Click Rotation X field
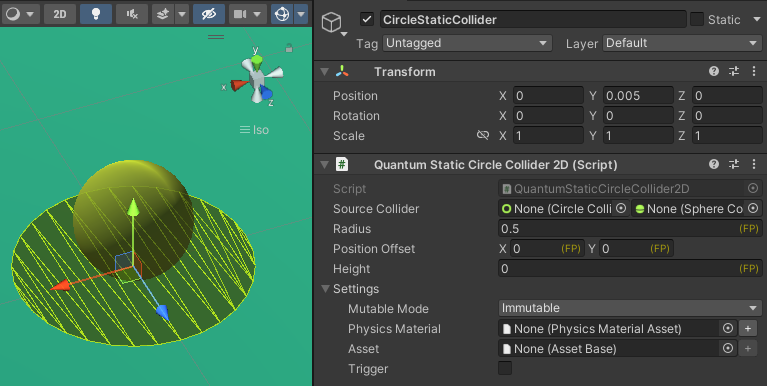This screenshot has height=386, width=767. pyautogui.click(x=548, y=115)
